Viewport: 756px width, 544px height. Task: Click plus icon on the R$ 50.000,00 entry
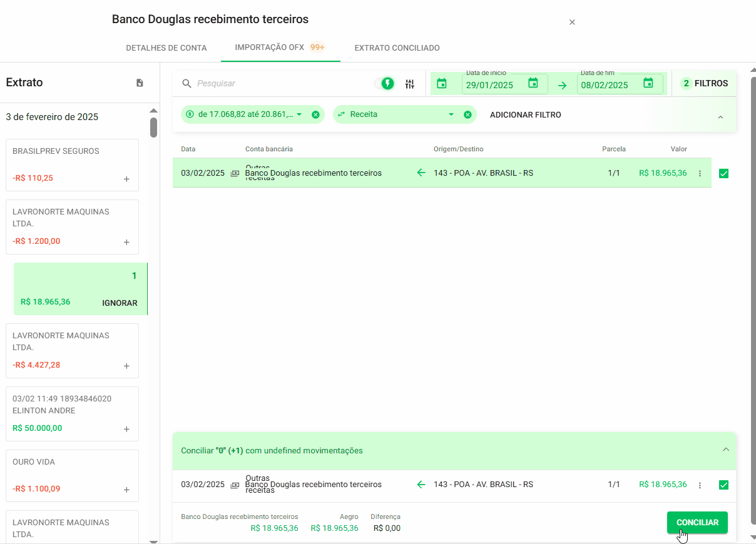coord(126,429)
